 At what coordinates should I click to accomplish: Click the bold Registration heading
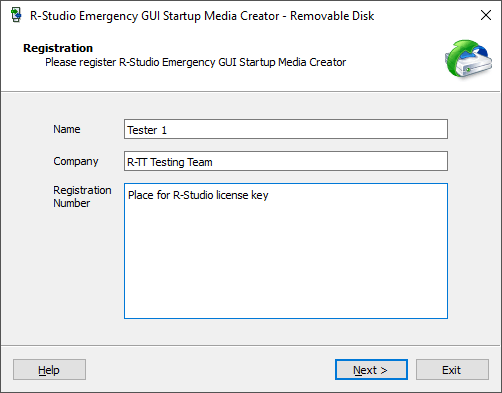tap(58, 48)
